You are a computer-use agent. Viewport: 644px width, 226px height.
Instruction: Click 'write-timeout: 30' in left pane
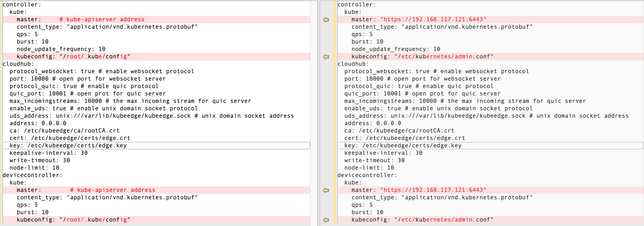point(40,160)
